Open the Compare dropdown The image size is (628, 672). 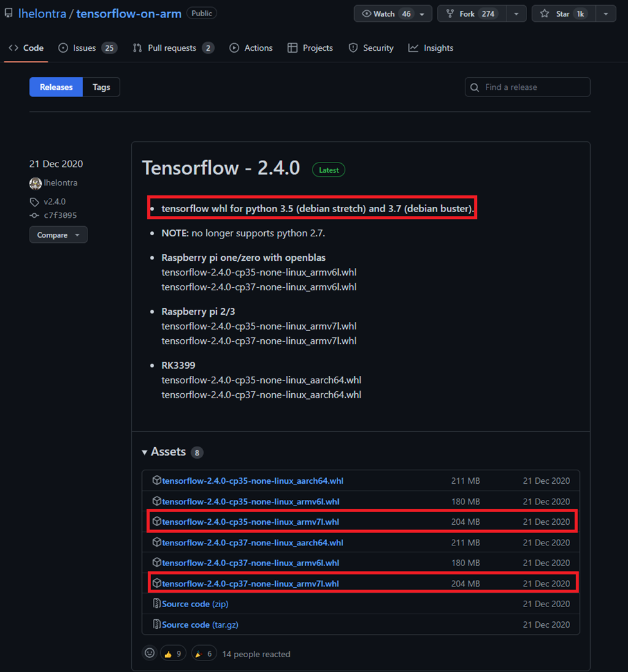tap(58, 235)
